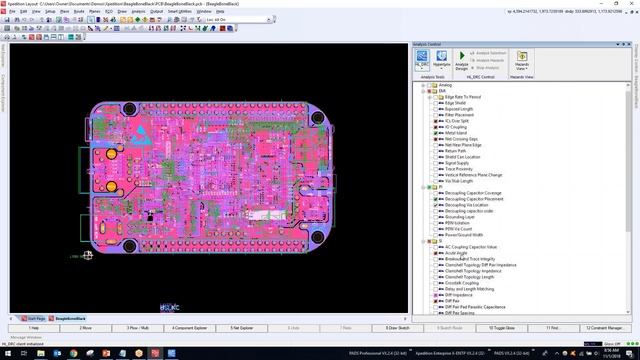Collapse the EMI folder node
This screenshot has width=640, height=360.
point(423,91)
